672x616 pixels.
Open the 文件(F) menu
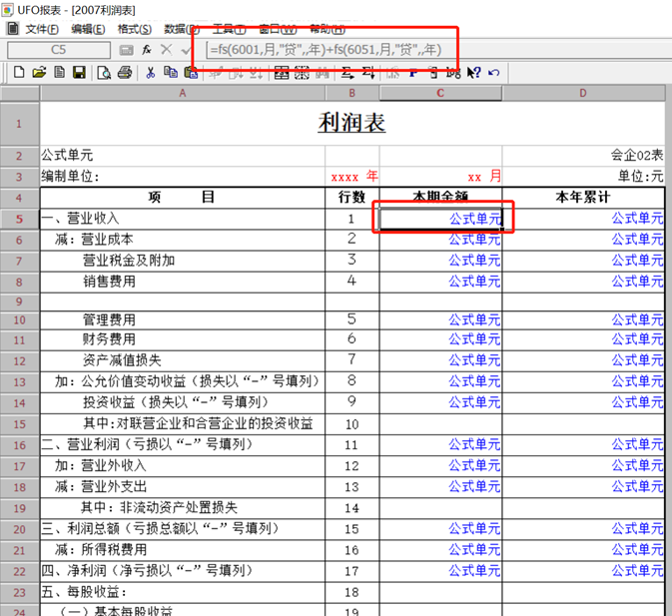[x=42, y=29]
